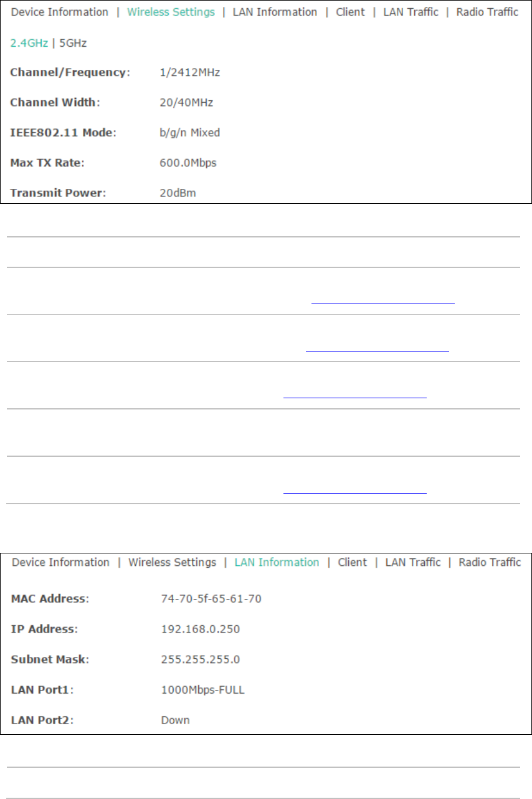Click the 1/2412MHz channel value

(x=191, y=72)
